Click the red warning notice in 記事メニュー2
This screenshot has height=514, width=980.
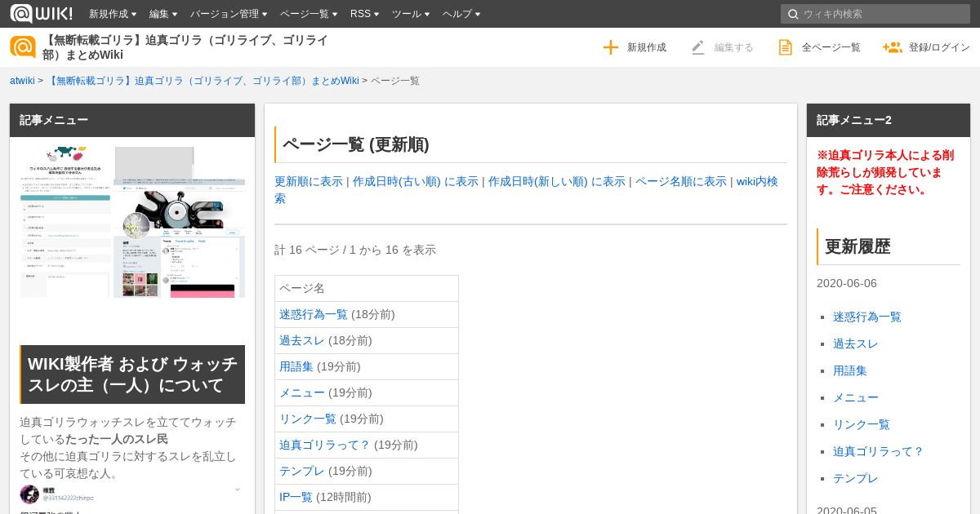click(x=885, y=172)
